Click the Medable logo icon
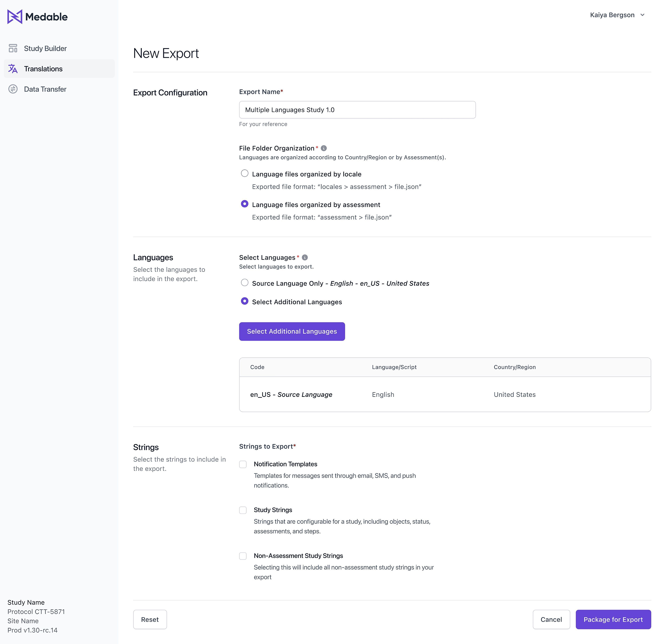666x644 pixels. click(x=15, y=17)
